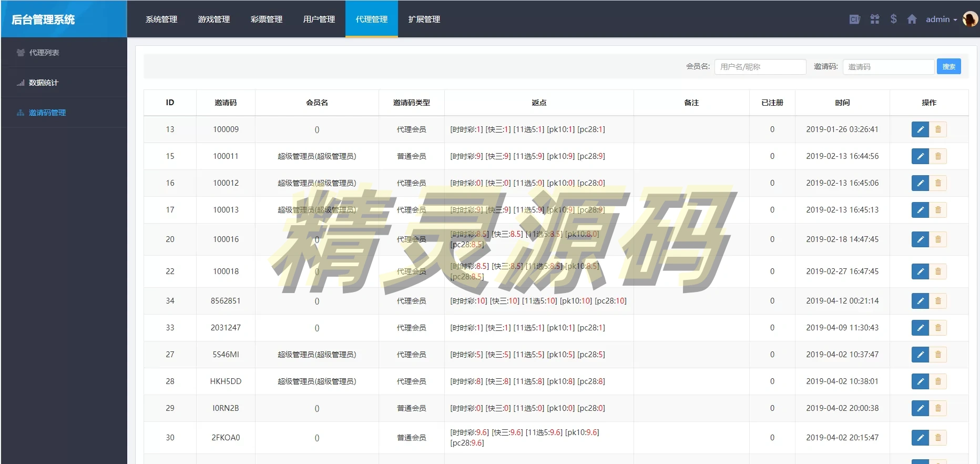
Task: Open the 系统管理 menu
Action: [161, 19]
